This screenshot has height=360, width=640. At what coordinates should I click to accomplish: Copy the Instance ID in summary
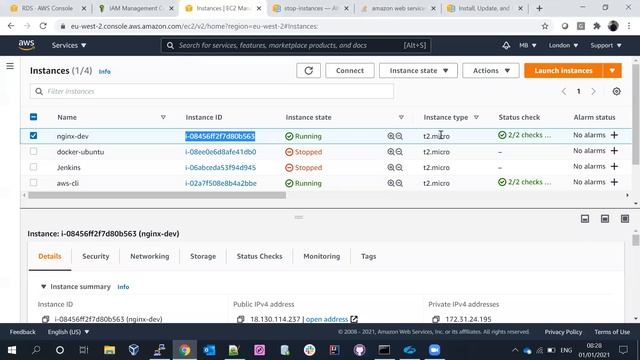pyautogui.click(x=45, y=319)
